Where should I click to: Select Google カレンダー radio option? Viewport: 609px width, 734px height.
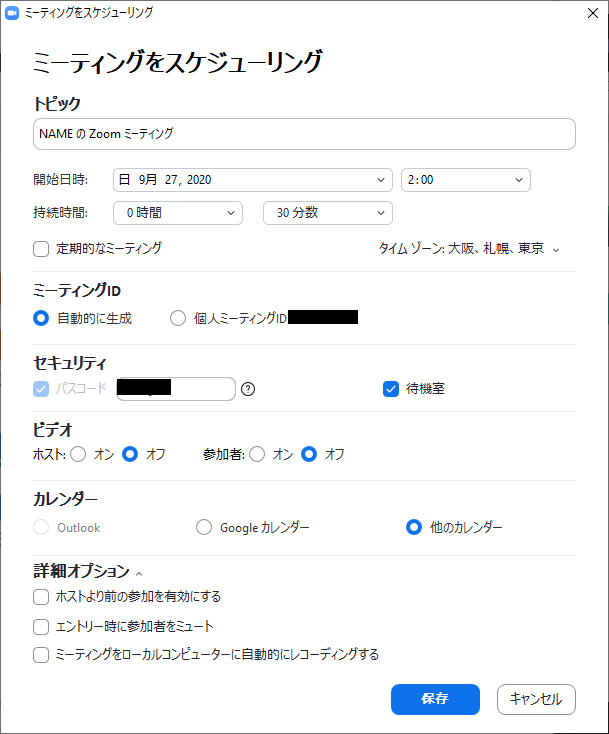(204, 527)
